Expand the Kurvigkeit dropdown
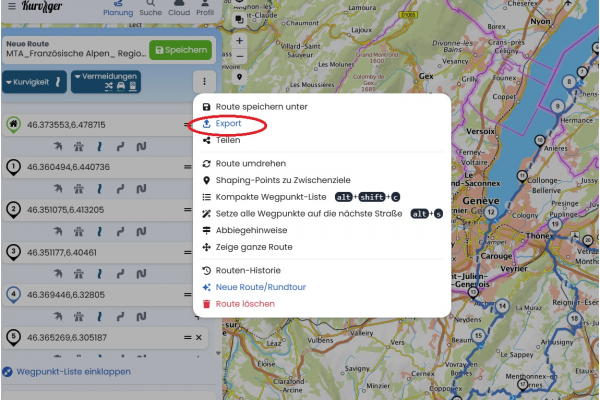This screenshot has height=400, width=600. click(33, 82)
